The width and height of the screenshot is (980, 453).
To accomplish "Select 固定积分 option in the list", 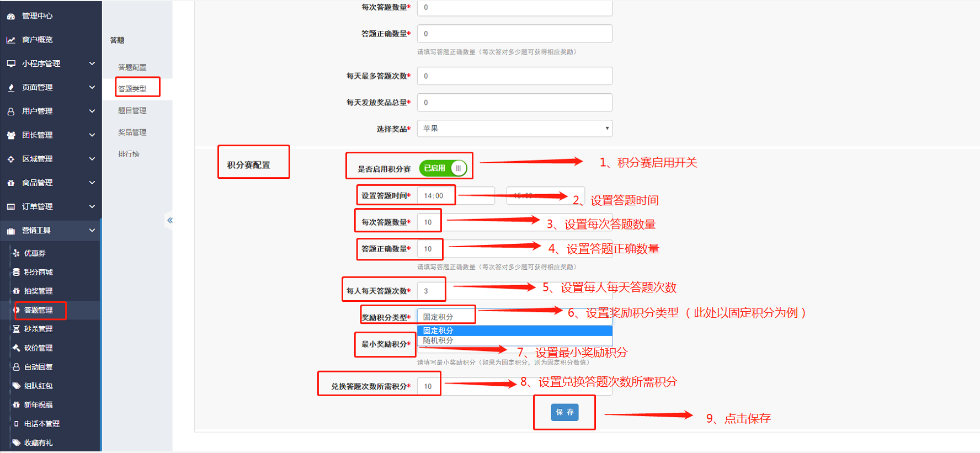I will 515,331.
